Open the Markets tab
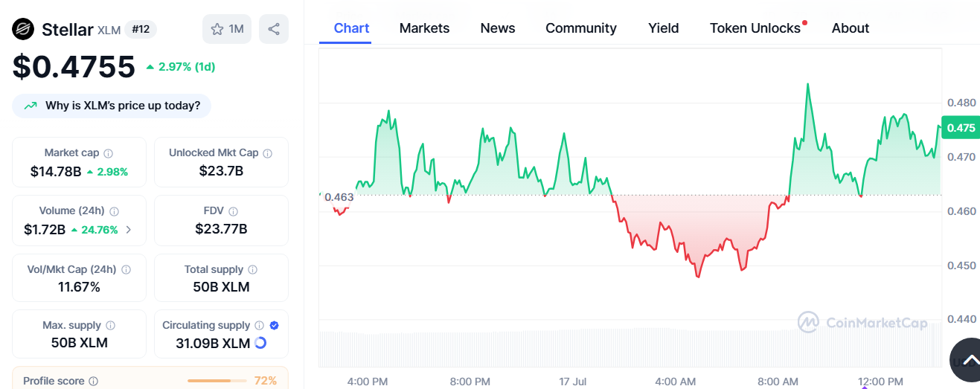This screenshot has height=389, width=980. [x=424, y=28]
